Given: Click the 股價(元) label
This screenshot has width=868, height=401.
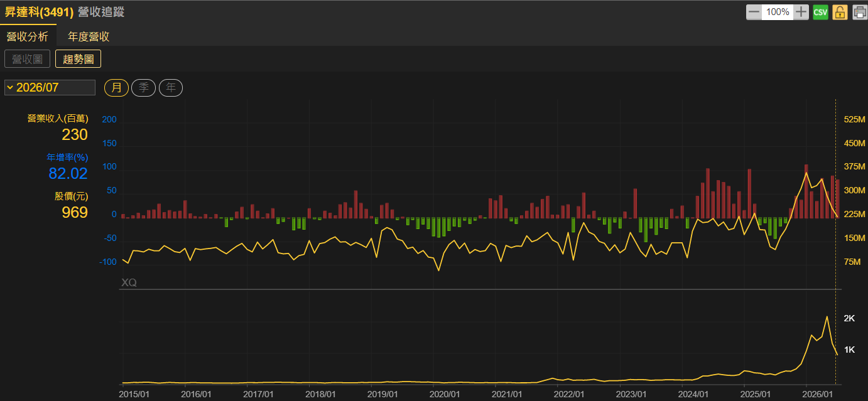Looking at the screenshot, I should [x=71, y=196].
